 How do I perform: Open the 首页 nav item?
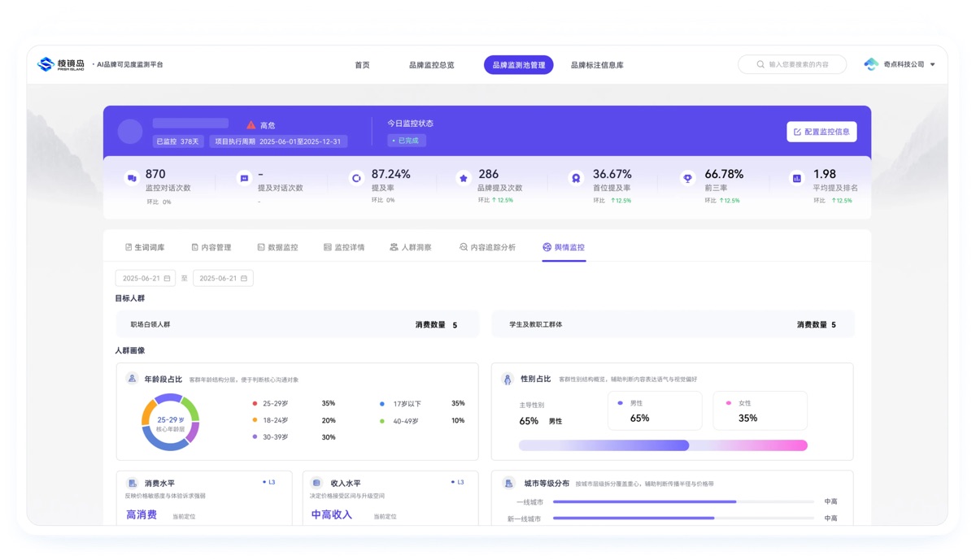pos(362,65)
